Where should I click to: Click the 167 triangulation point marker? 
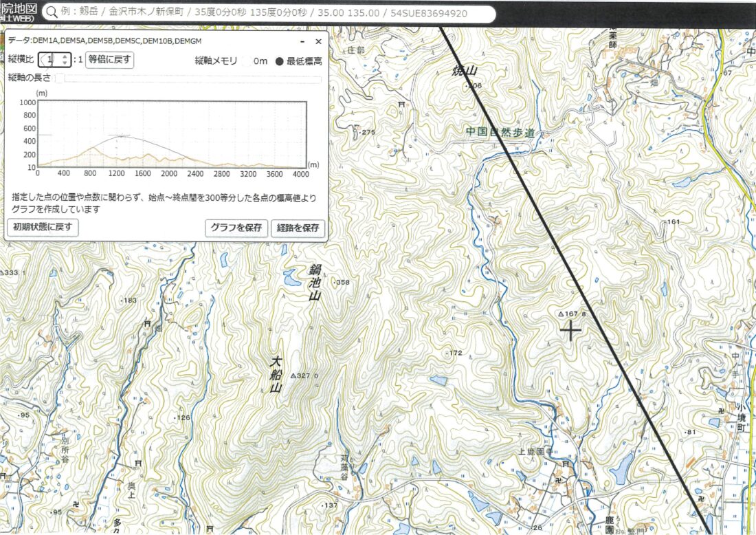tap(561, 314)
